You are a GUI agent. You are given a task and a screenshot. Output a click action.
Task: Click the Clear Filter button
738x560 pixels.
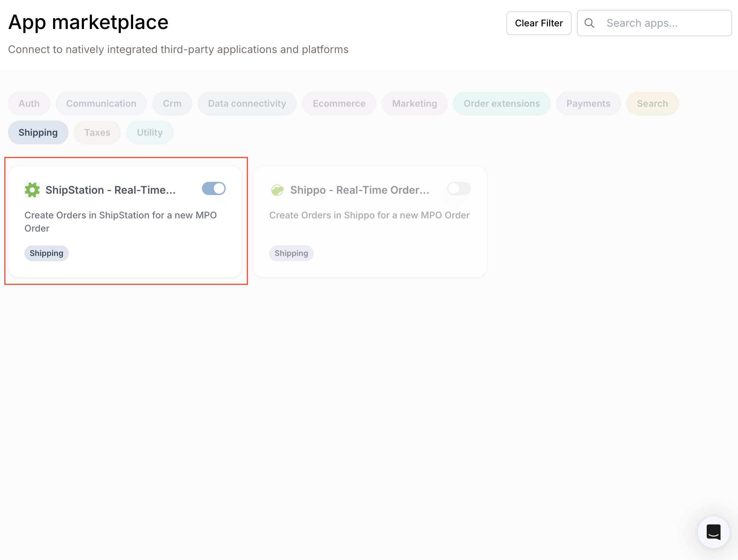pos(539,23)
